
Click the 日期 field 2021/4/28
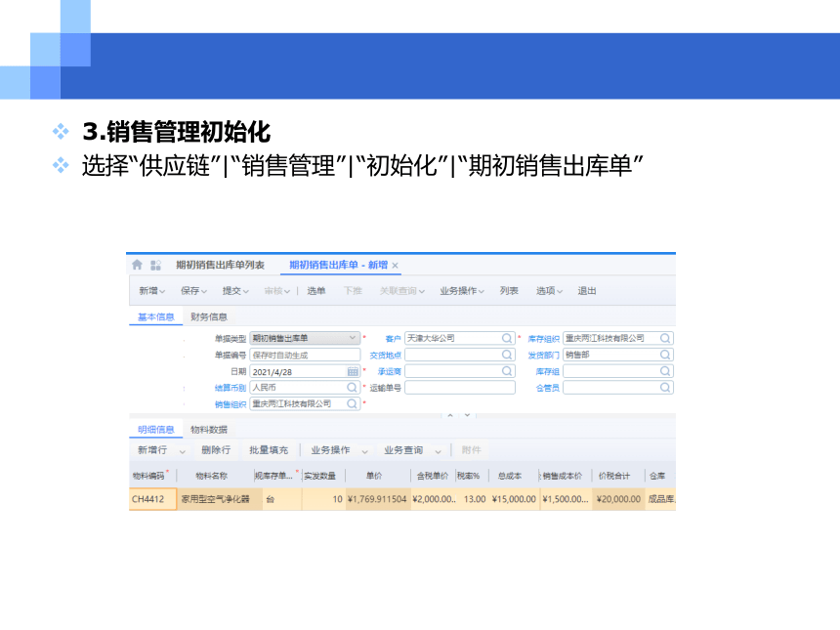(x=305, y=371)
